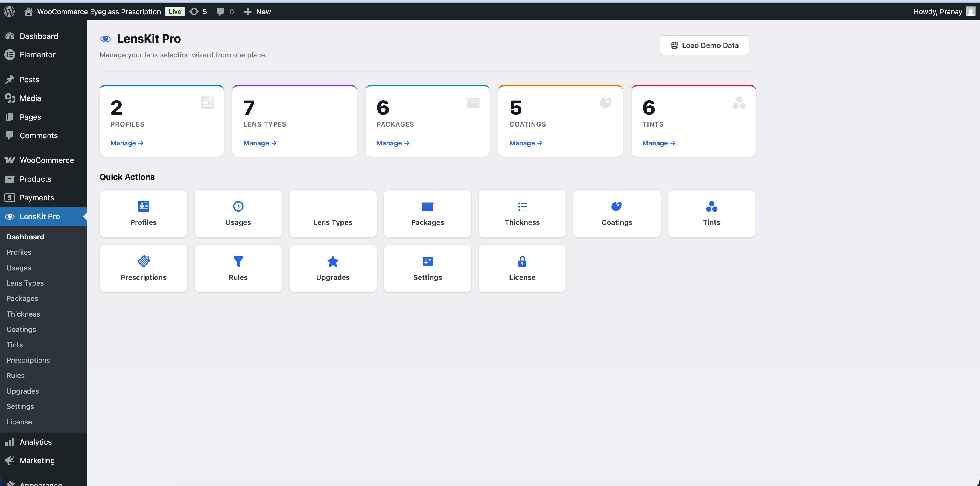The width and height of the screenshot is (980, 486).
Task: Click the Packages quick action icon
Action: (x=427, y=206)
